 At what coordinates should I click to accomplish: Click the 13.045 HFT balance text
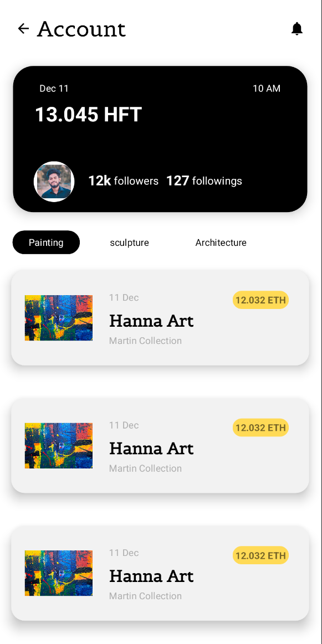(88, 114)
